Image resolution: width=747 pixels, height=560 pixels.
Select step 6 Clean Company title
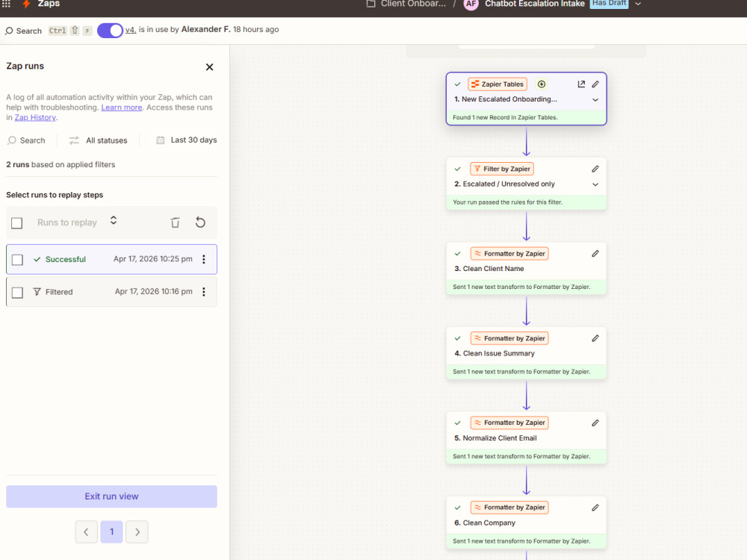(485, 523)
